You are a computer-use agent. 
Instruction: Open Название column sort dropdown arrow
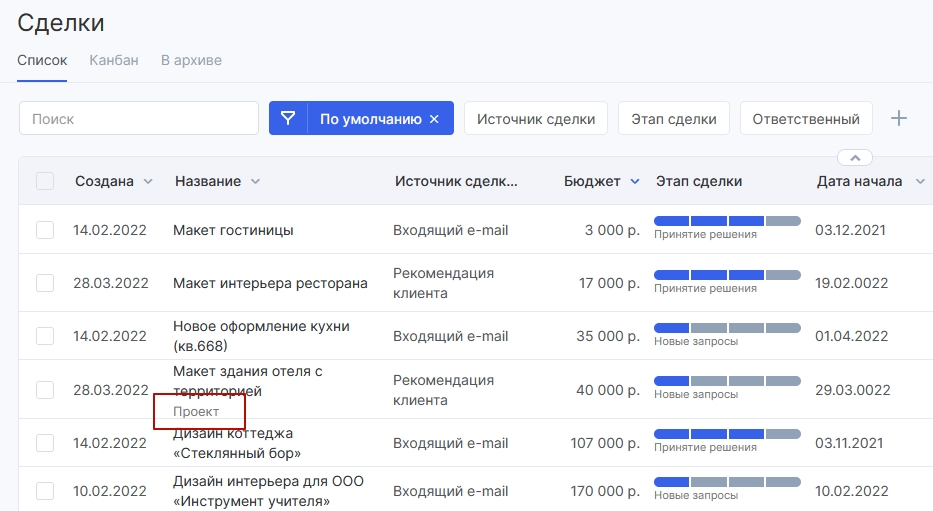click(x=255, y=181)
